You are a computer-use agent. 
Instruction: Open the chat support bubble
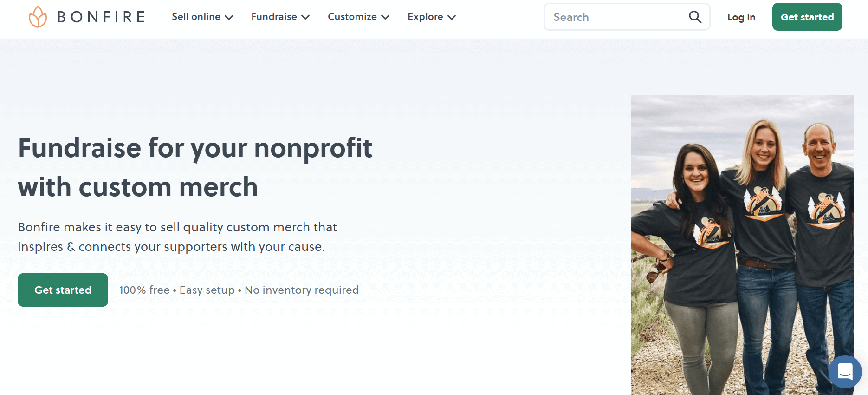(x=845, y=372)
